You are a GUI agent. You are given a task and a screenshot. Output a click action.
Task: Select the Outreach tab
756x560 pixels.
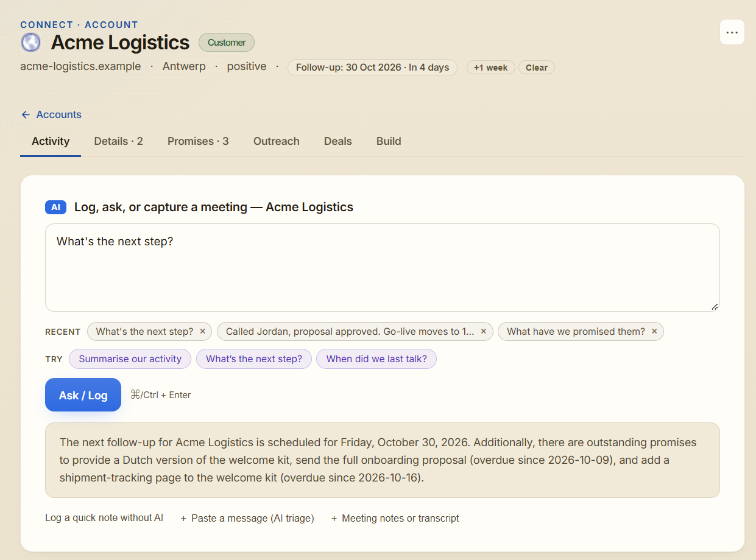coord(277,141)
